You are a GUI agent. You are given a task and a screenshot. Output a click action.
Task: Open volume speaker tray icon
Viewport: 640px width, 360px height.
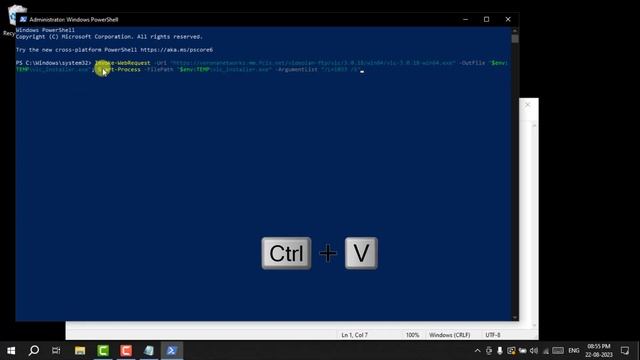[x=534, y=351]
